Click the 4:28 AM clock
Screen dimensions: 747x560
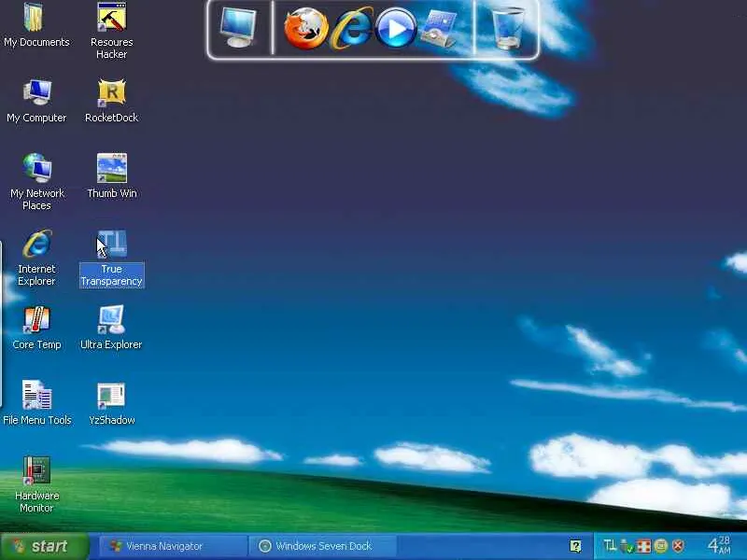(719, 545)
